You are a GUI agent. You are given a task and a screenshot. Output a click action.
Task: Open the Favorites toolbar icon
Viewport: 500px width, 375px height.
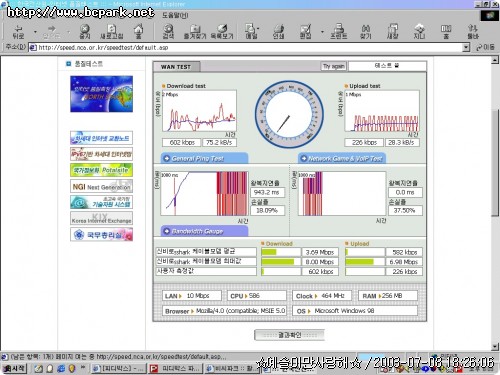[195, 32]
